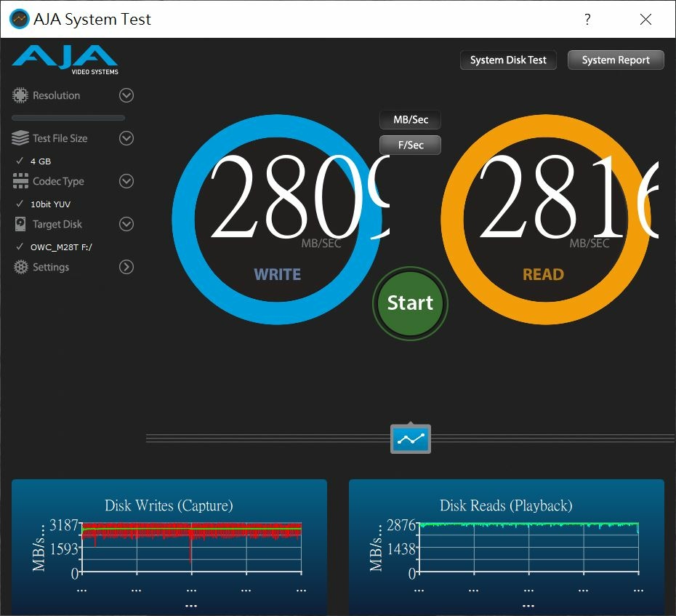The width and height of the screenshot is (676, 616).
Task: Expand the Codec Type dropdown arrow
Action: coord(126,181)
